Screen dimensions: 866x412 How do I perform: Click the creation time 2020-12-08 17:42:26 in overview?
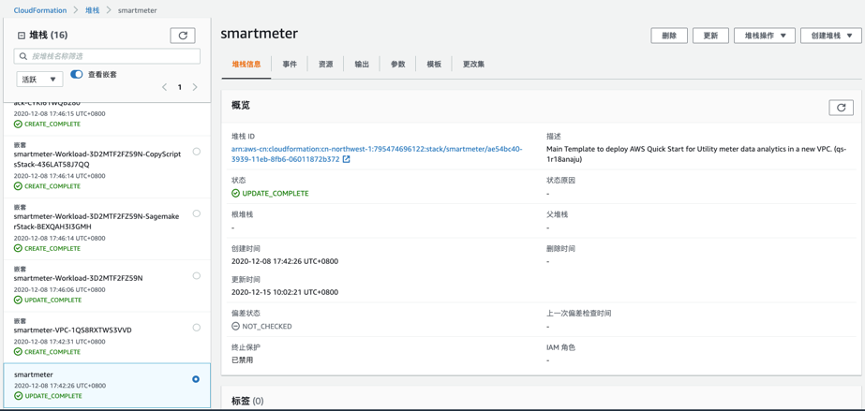285,261
